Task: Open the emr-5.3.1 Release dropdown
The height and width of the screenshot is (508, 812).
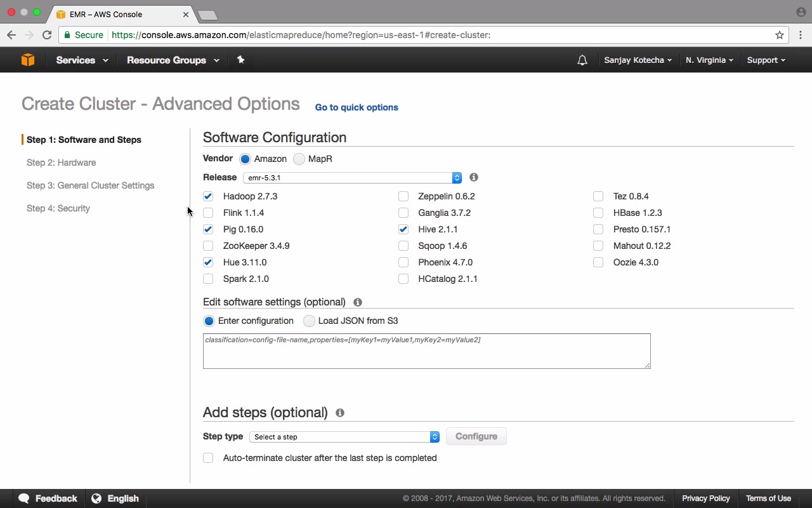Action: click(352, 178)
